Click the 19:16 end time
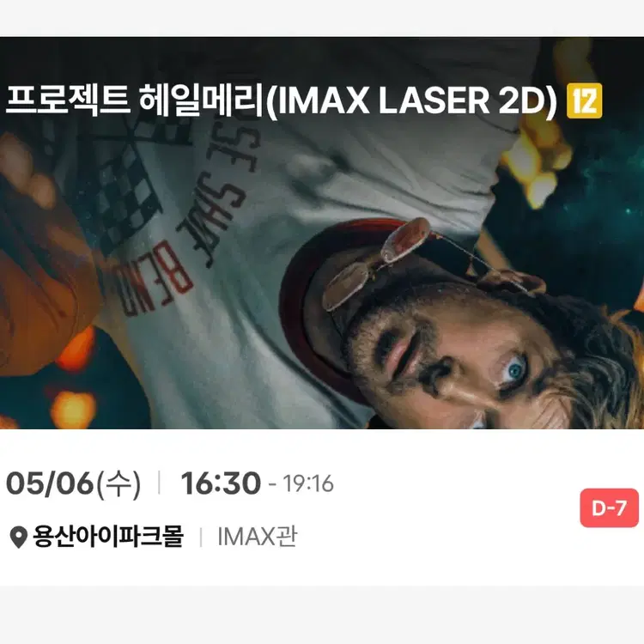 click(x=308, y=483)
